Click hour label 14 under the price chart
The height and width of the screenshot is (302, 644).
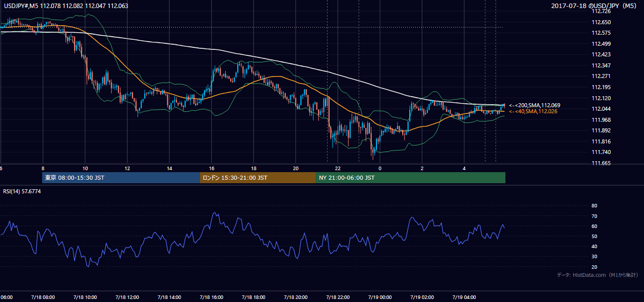(169, 168)
